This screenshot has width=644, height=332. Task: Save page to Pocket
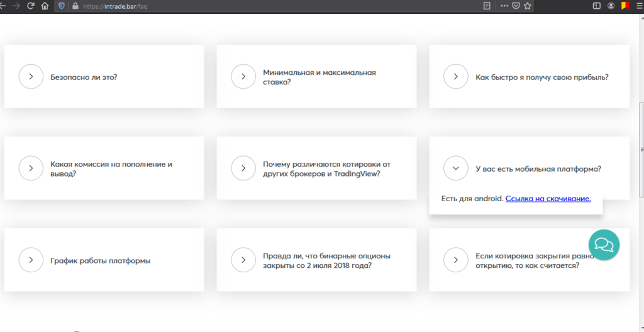tap(516, 6)
